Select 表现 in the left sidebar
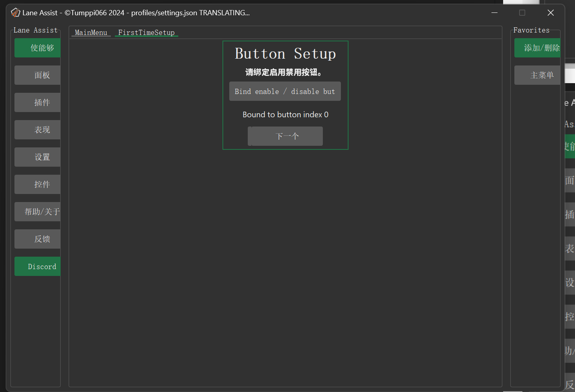 [x=38, y=130]
